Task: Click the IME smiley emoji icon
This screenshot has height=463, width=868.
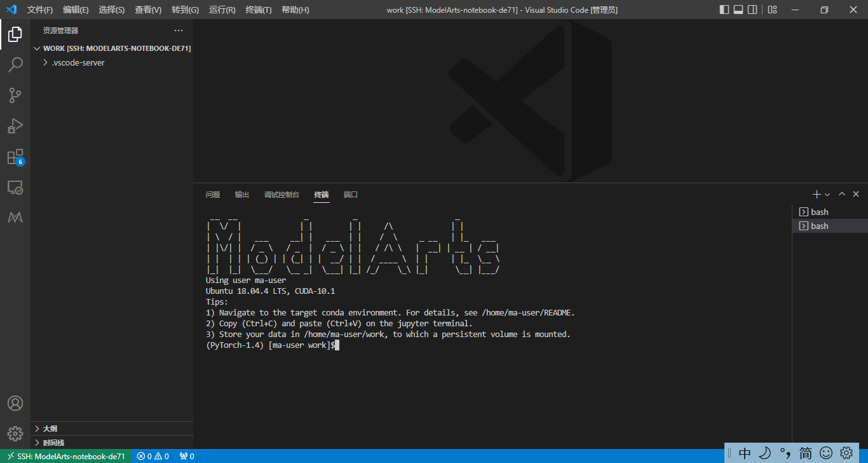Action: click(826, 453)
